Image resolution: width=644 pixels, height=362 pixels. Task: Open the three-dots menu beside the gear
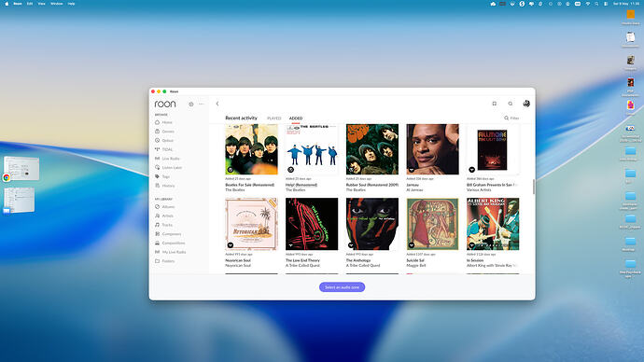click(x=202, y=104)
